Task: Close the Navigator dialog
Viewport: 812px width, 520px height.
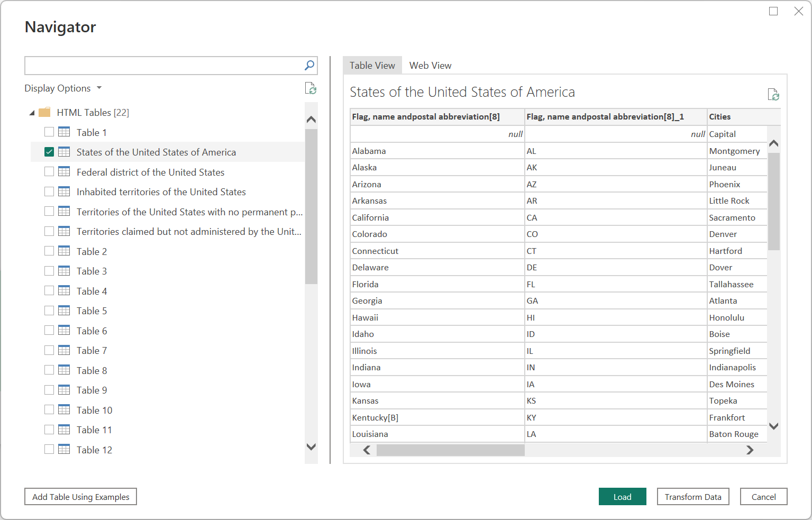Action: point(799,11)
